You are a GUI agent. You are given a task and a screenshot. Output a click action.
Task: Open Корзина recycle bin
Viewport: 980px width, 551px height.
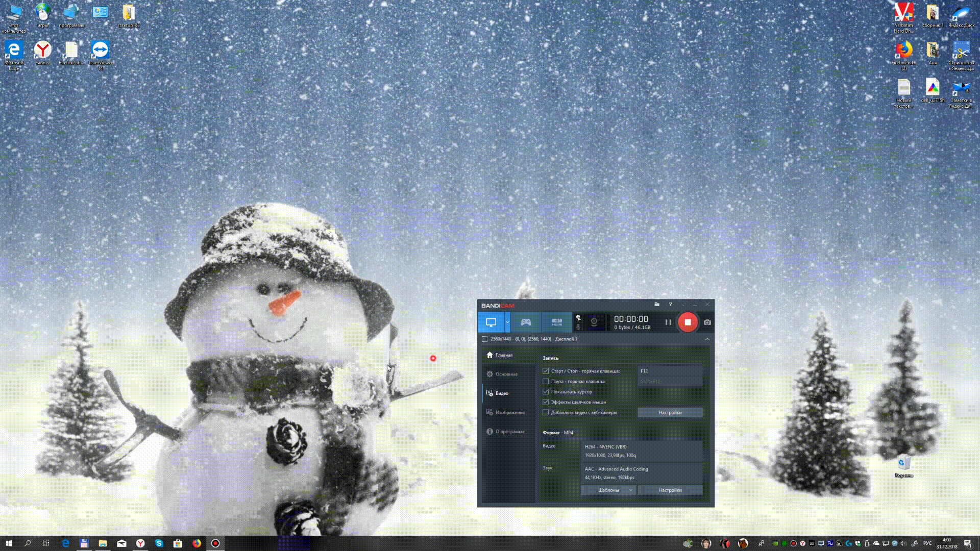pos(904,466)
